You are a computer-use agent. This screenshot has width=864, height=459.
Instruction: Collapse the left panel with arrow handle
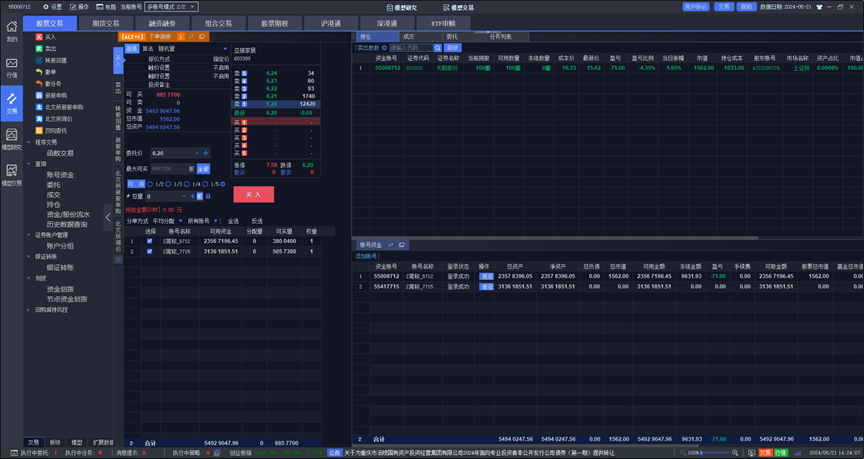tap(108, 218)
